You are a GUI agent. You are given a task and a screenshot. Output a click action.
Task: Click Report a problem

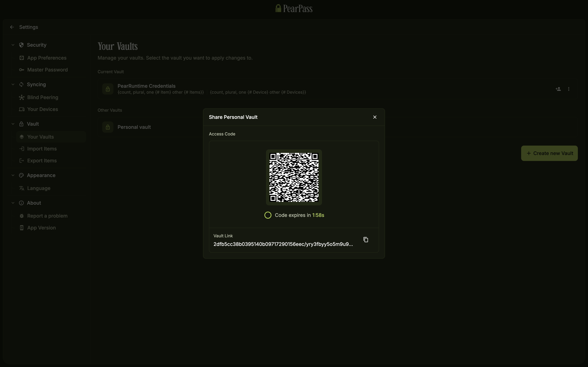click(x=47, y=215)
